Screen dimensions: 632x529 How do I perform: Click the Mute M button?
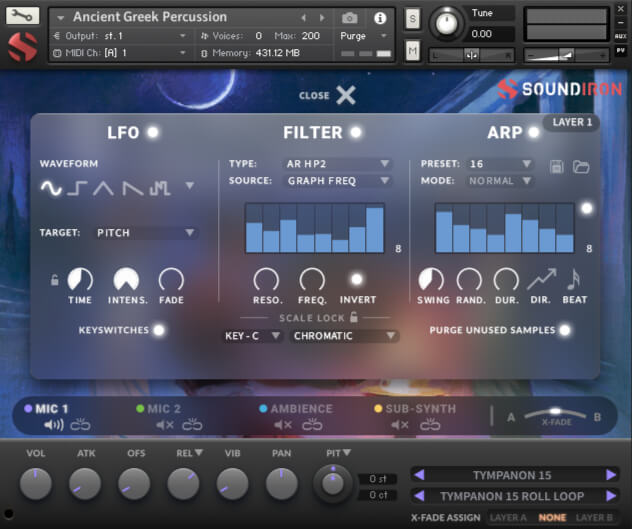pyautogui.click(x=412, y=51)
